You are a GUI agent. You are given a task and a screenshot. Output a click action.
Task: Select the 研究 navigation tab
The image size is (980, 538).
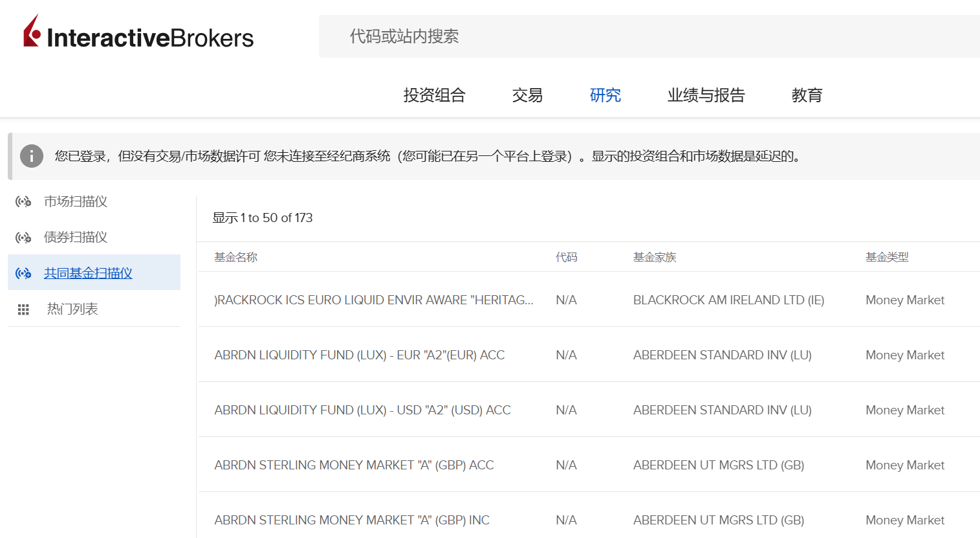(605, 95)
